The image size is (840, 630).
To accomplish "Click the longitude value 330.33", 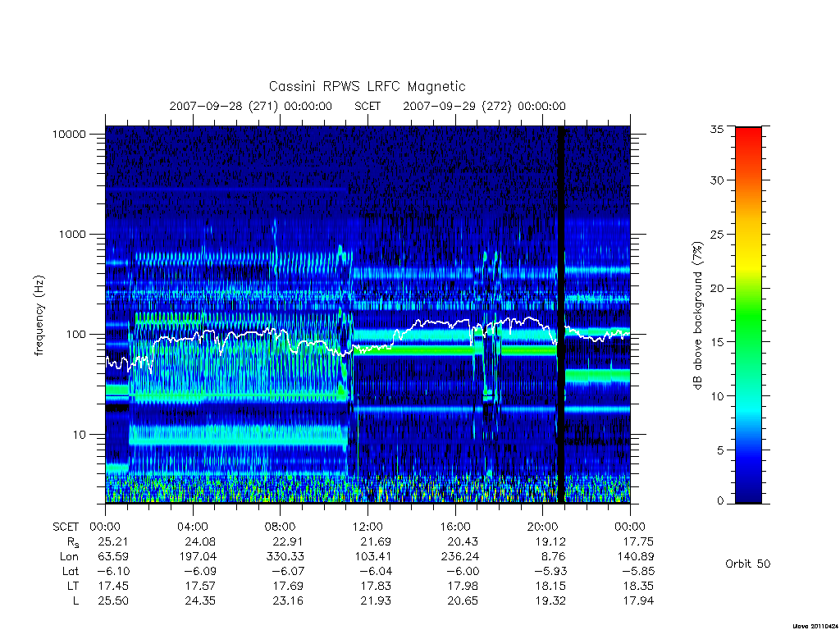I will coord(285,557).
